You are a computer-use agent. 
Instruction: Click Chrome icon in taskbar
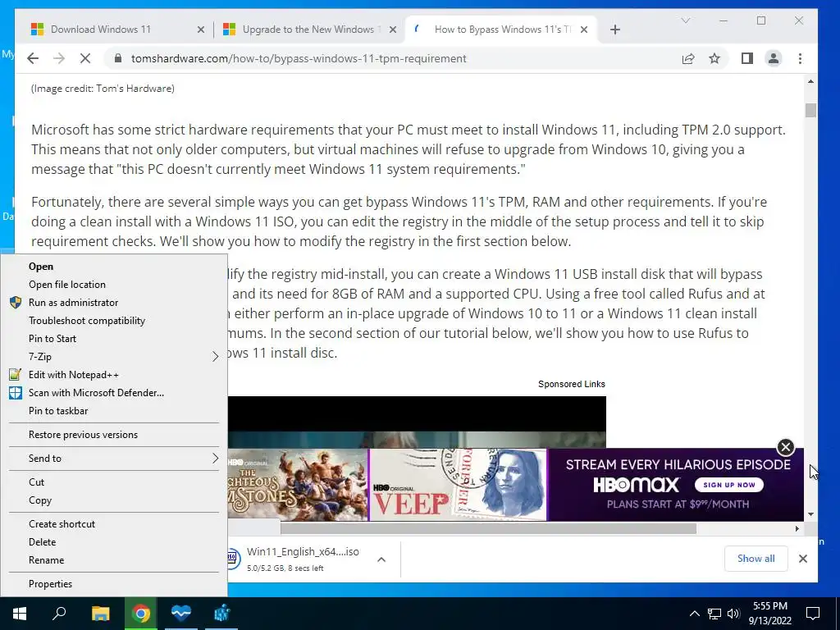click(141, 614)
